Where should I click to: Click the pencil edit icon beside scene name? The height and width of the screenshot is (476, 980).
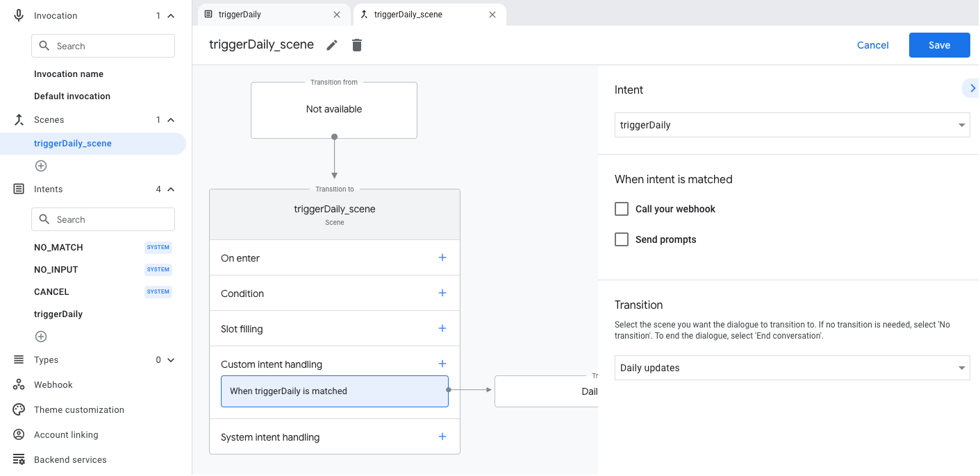(332, 45)
